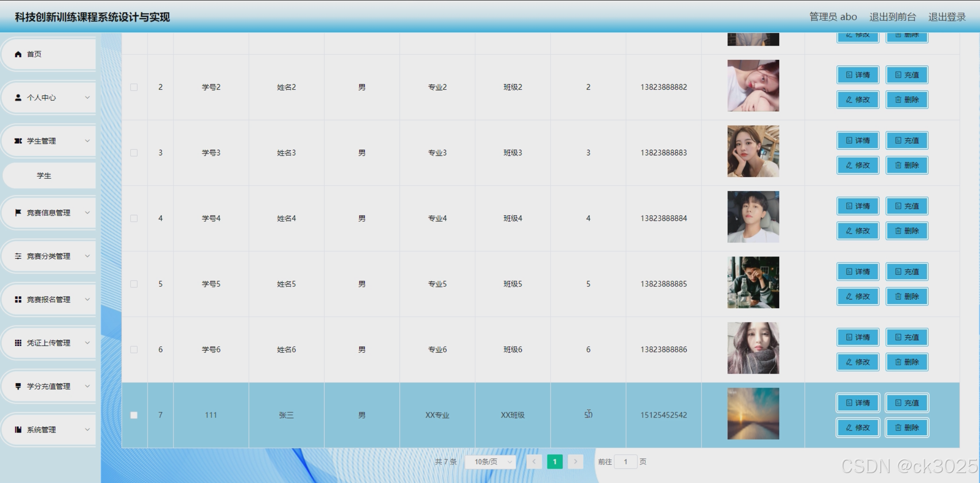
Task: Click 退出到前台 in the top bar
Action: [892, 17]
